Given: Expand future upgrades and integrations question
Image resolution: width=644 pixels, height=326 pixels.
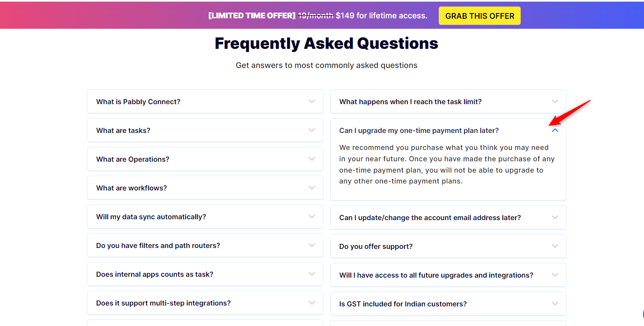Looking at the screenshot, I should point(448,275).
